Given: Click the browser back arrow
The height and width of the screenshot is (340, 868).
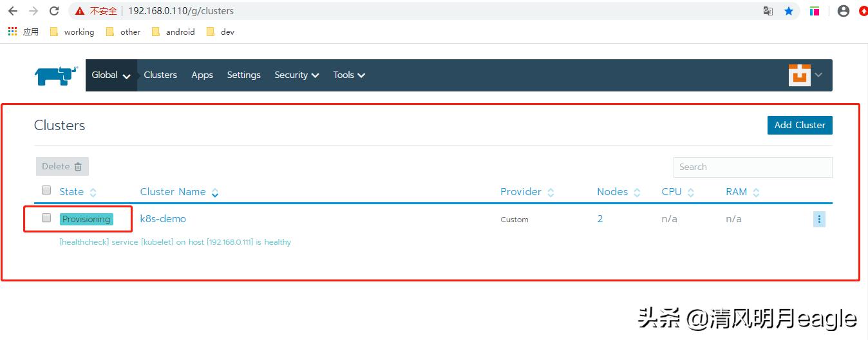Looking at the screenshot, I should pos(13,11).
